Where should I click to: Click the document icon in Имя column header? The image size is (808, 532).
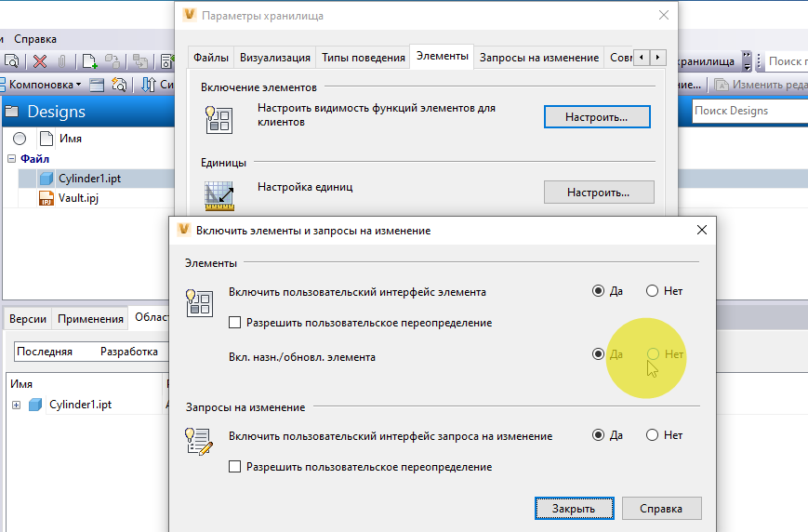[46, 139]
